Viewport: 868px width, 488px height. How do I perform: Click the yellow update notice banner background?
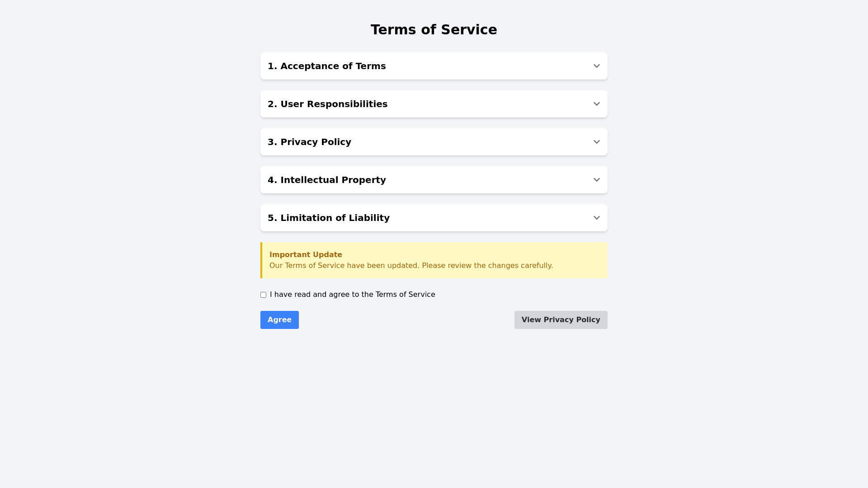579,253
